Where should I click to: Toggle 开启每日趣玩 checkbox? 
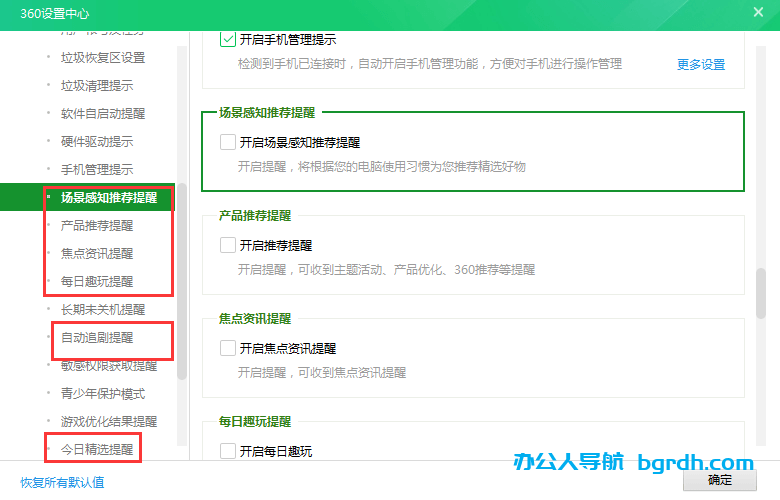pos(228,451)
